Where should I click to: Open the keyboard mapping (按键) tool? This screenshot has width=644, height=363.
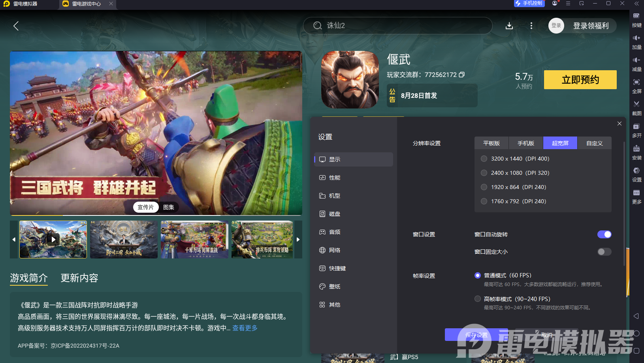pos(636,20)
